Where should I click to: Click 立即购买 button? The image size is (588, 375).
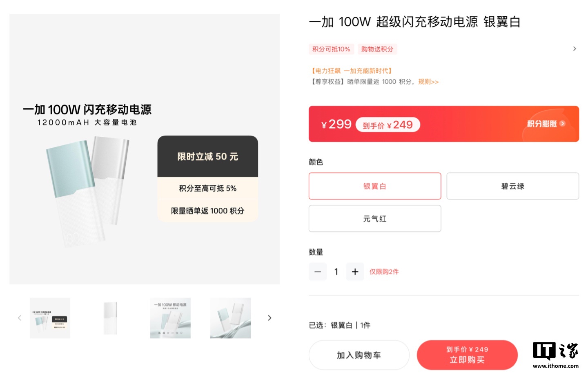coord(467,355)
